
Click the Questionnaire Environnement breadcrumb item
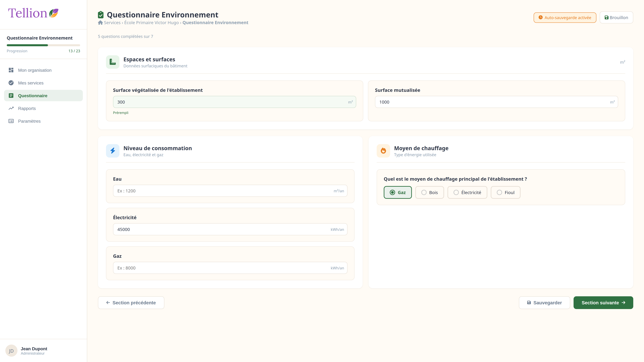click(215, 22)
